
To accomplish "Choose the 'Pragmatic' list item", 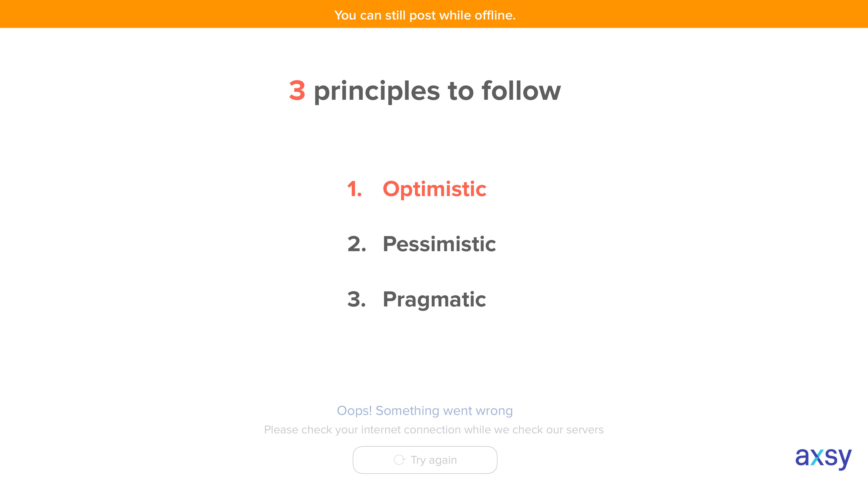I will pos(434,300).
